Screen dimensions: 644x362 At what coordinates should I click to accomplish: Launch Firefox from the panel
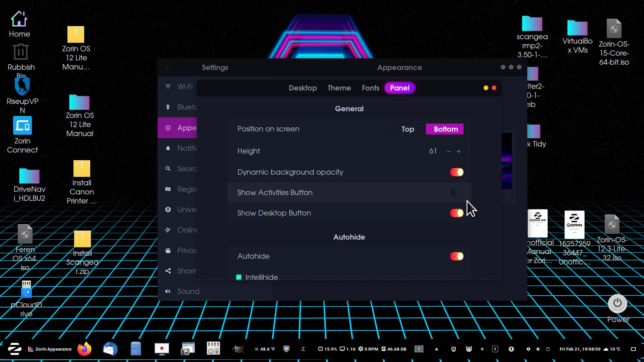coord(84,349)
